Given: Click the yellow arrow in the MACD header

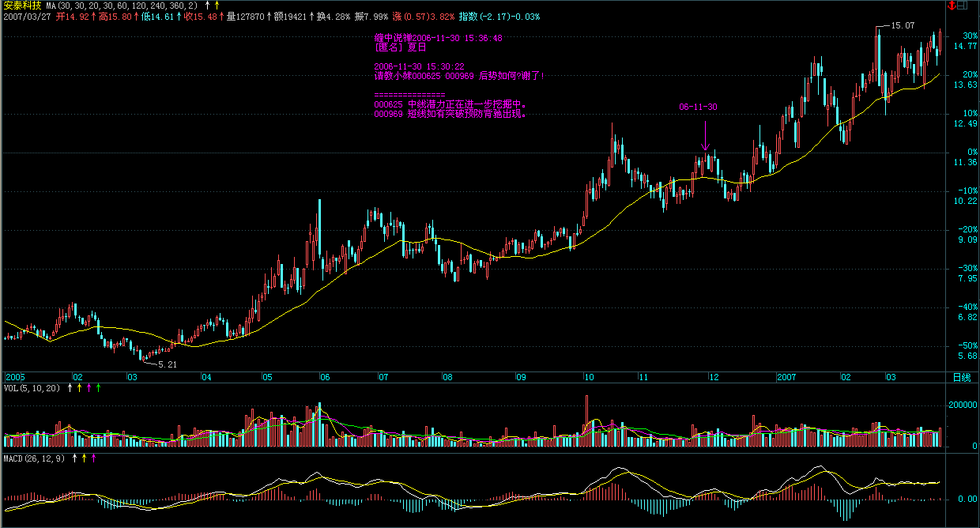Looking at the screenshot, I should point(85,458).
